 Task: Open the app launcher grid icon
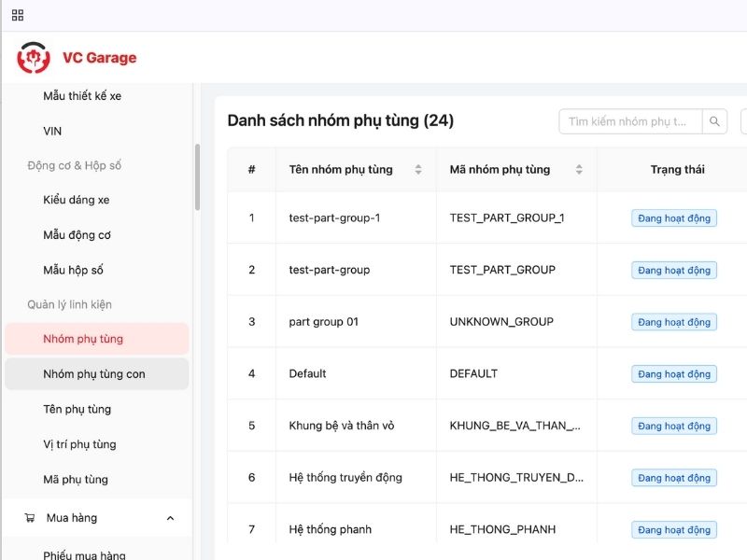19,14
